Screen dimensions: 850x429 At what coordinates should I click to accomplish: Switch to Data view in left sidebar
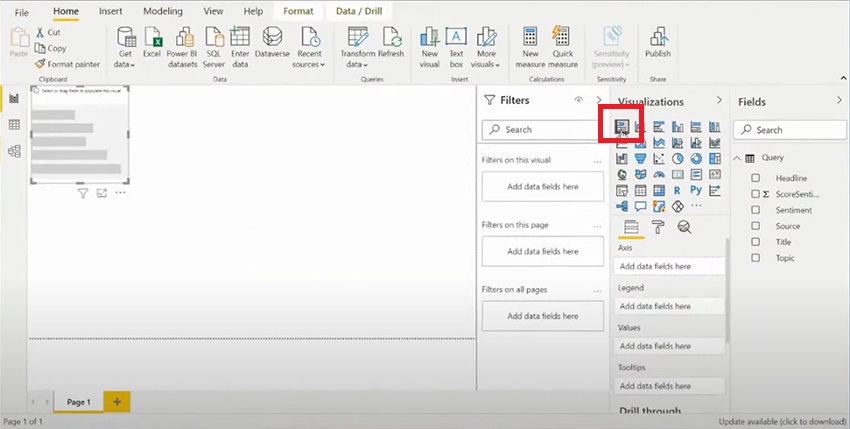click(x=15, y=125)
